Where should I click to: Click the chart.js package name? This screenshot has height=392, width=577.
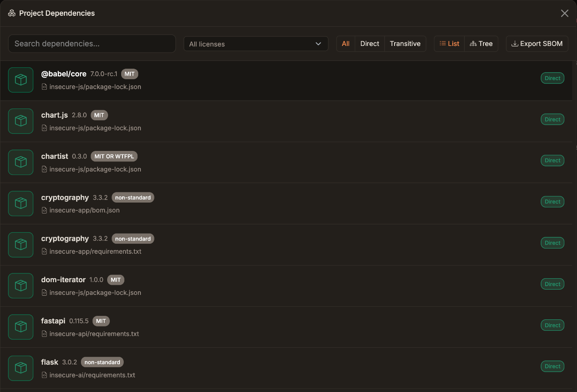(55, 115)
